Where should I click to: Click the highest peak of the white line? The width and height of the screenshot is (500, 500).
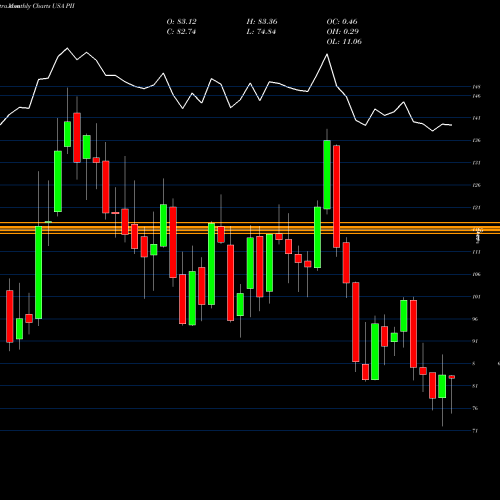[67, 48]
